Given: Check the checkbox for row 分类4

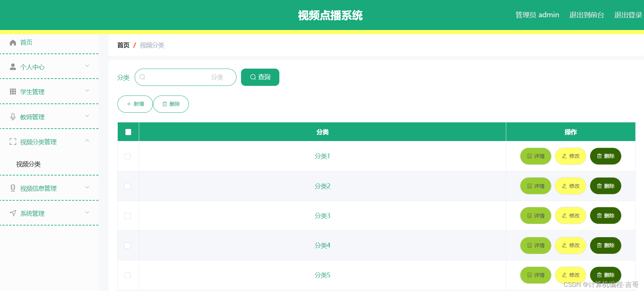Looking at the screenshot, I should tap(127, 245).
